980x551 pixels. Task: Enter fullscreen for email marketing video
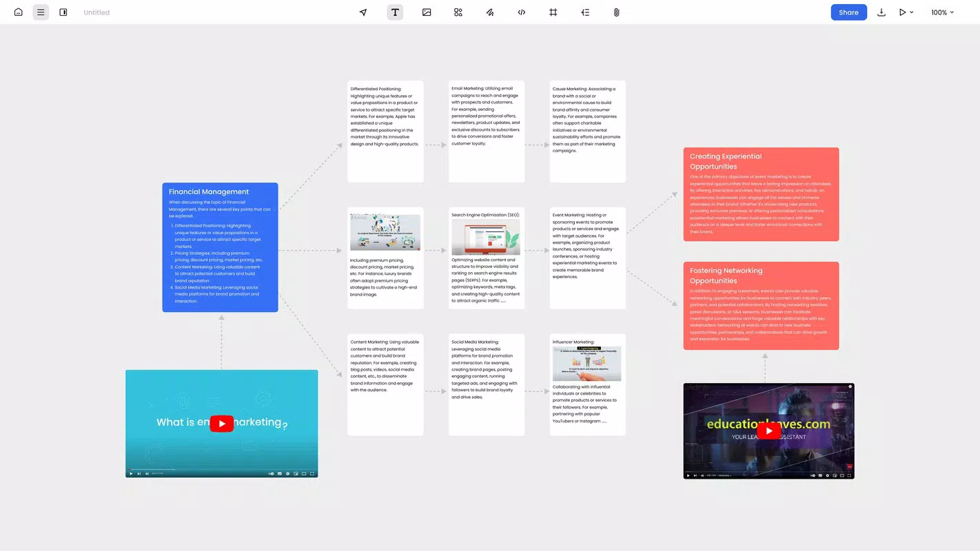(312, 474)
